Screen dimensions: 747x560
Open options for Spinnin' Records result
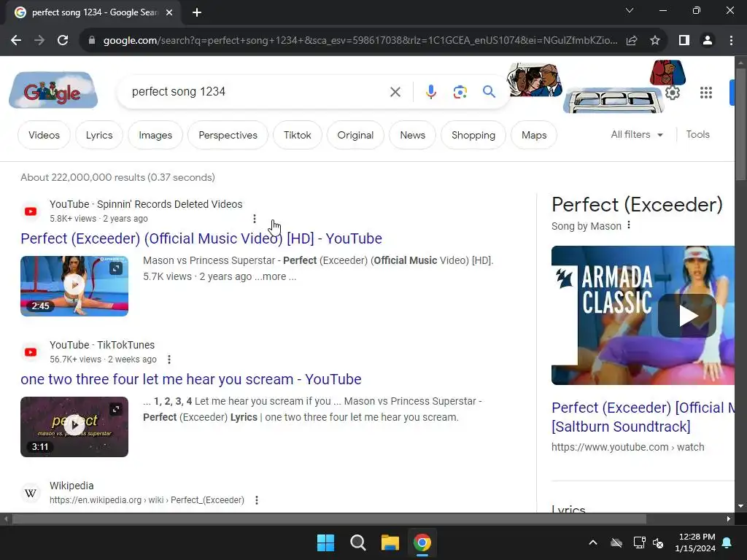[255, 219]
